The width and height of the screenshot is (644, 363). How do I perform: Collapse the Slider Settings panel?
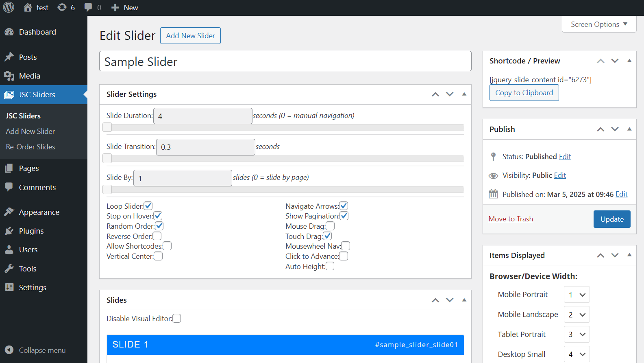tap(464, 94)
